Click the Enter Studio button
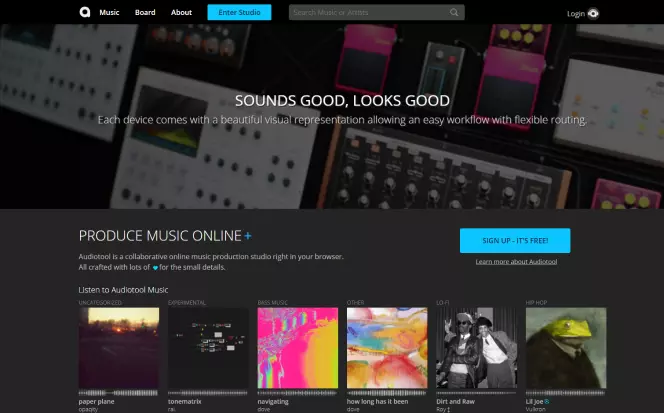 point(239,12)
